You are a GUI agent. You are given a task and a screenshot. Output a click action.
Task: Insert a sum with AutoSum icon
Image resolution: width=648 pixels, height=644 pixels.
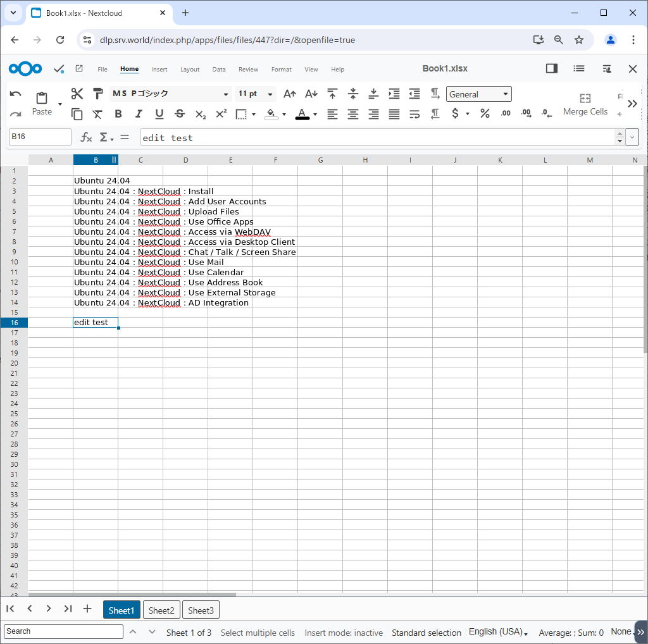tap(103, 137)
